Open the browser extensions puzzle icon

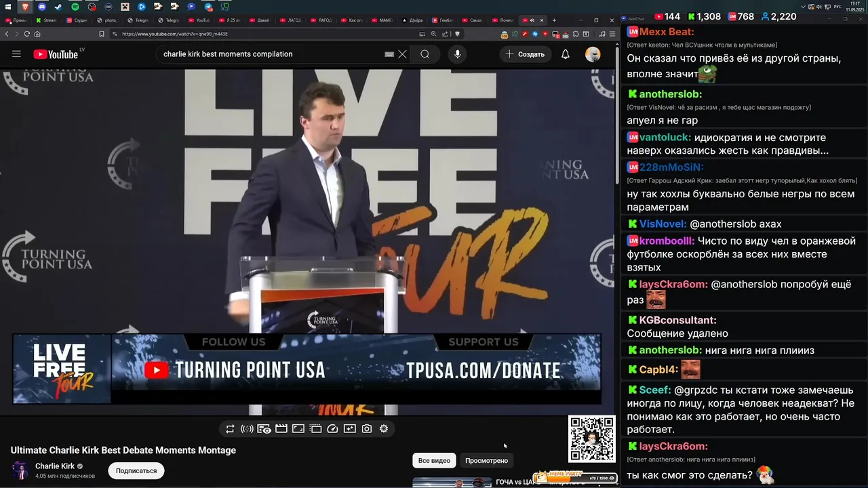tap(575, 34)
